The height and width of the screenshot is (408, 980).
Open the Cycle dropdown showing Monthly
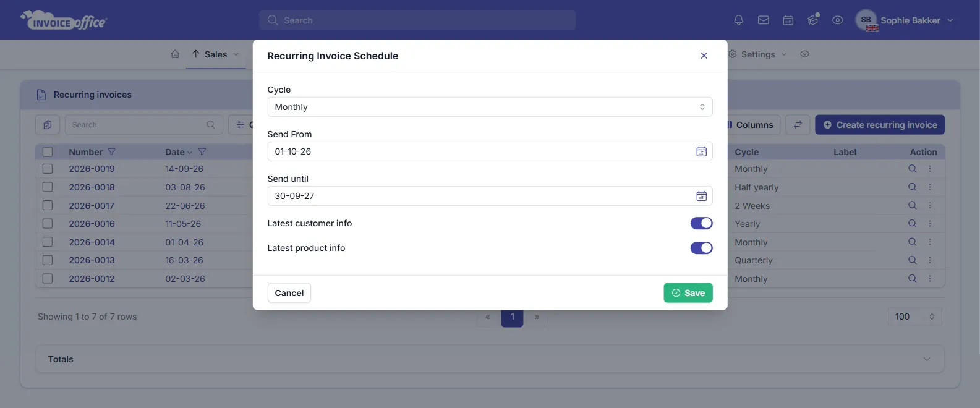pos(490,107)
